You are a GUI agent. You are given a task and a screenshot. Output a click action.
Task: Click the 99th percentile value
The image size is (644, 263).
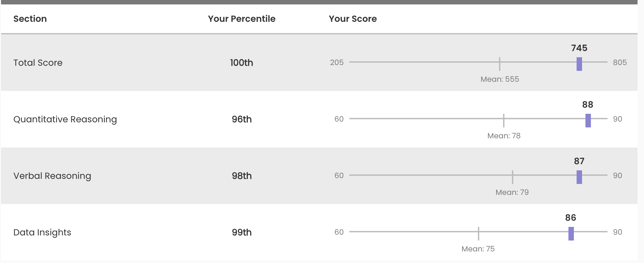(242, 232)
